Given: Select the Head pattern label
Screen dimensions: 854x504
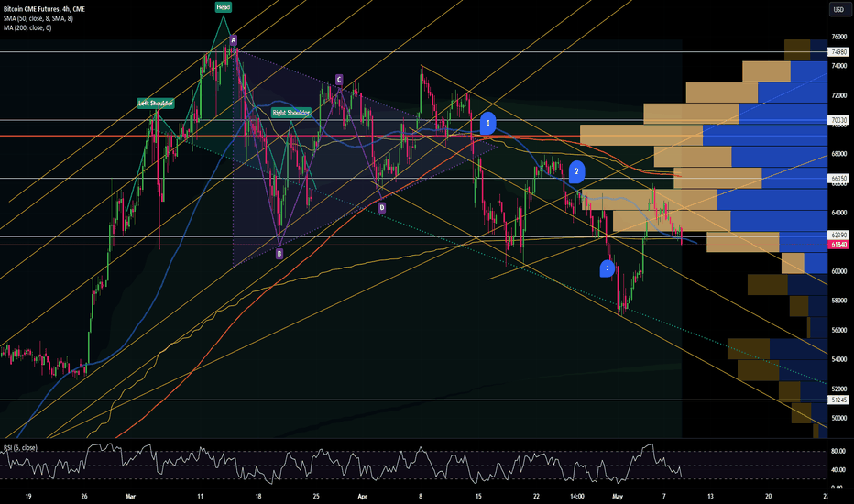Looking at the screenshot, I should [224, 7].
